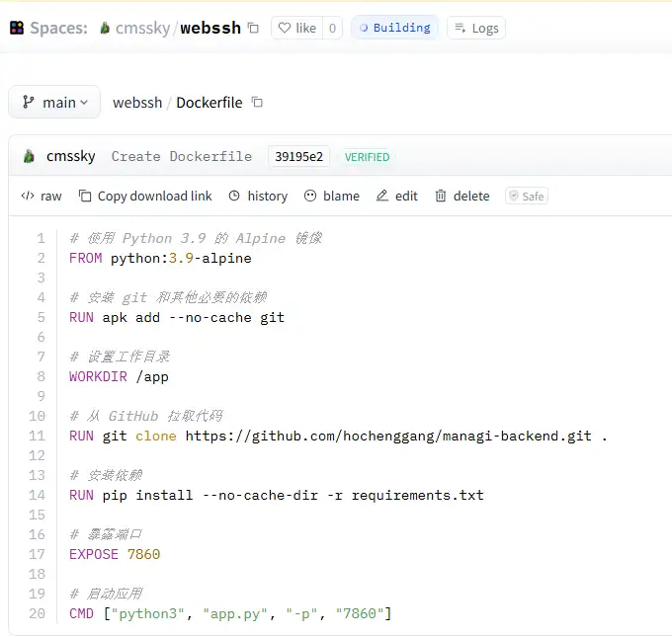The height and width of the screenshot is (637, 672).
Task: Click line number 20
Action: [x=37, y=613]
